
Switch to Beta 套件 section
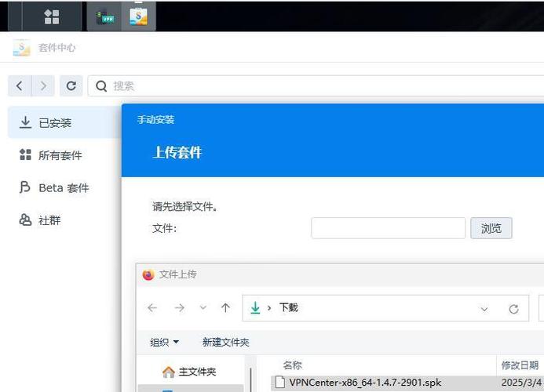click(64, 188)
